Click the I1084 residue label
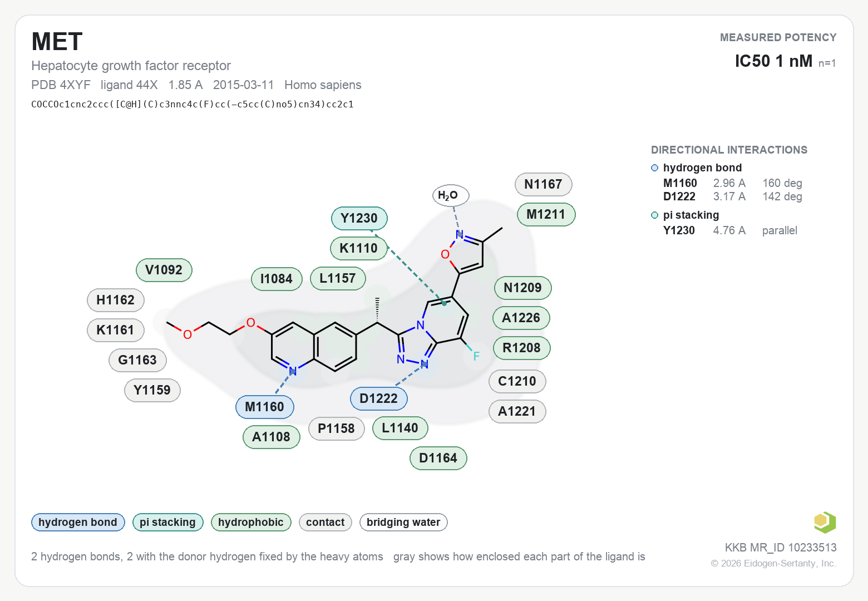 277,279
